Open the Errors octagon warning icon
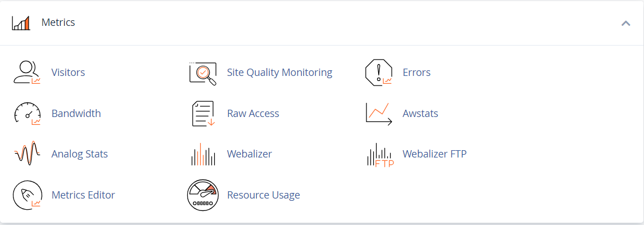The height and width of the screenshot is (225, 644). (x=379, y=73)
